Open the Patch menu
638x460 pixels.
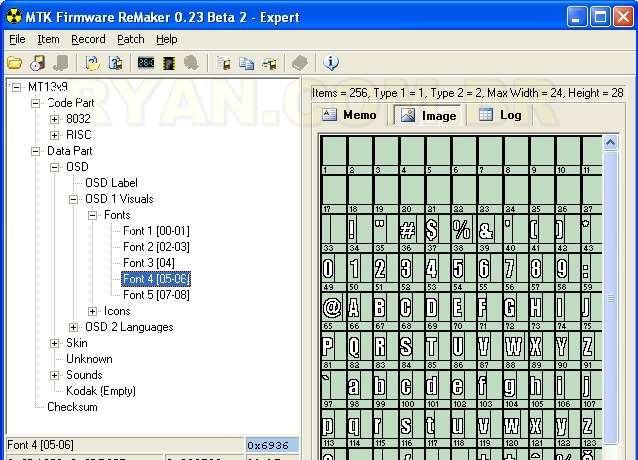[130, 39]
